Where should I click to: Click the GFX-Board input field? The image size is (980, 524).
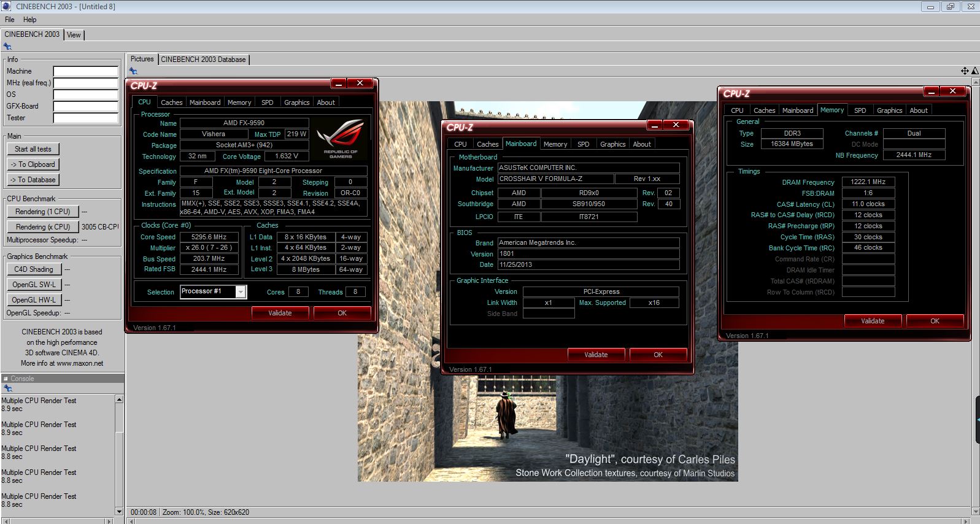pos(85,106)
